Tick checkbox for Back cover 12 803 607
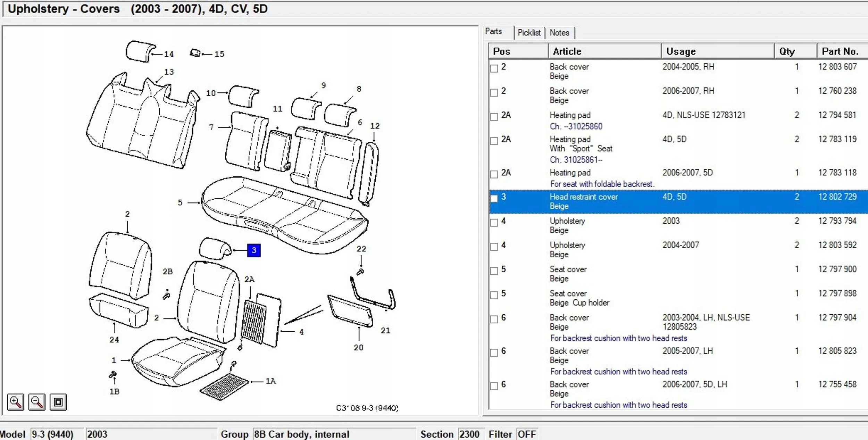 (x=494, y=68)
